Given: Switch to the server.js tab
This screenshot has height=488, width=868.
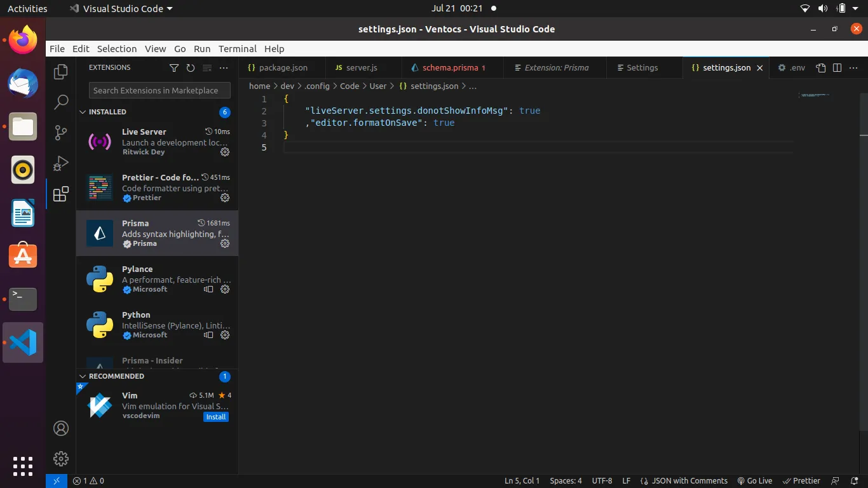Looking at the screenshot, I should coord(363,68).
